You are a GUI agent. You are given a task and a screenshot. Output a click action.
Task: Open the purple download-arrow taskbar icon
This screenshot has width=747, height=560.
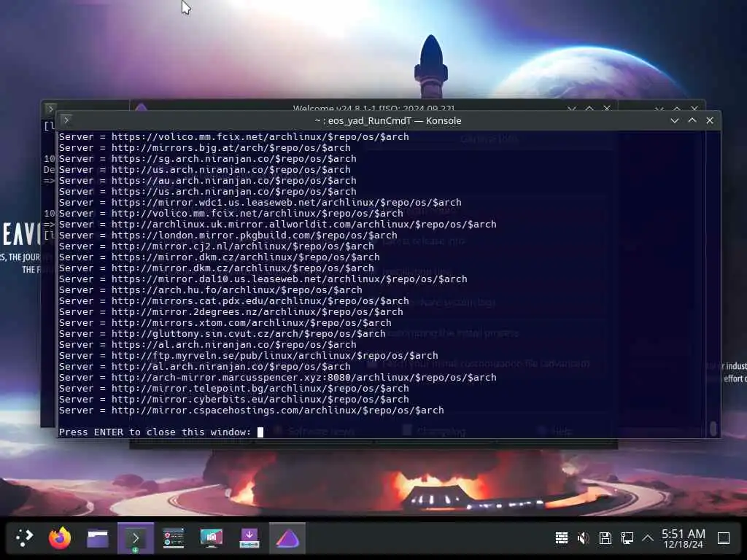pyautogui.click(x=249, y=538)
